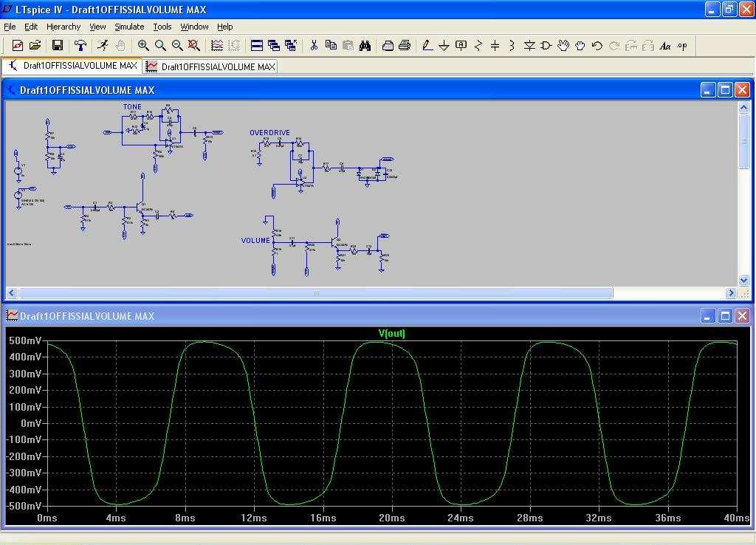Image resolution: width=756 pixels, height=545 pixels.
Task: Click the 40ms horizontal axis label
Action: (737, 518)
